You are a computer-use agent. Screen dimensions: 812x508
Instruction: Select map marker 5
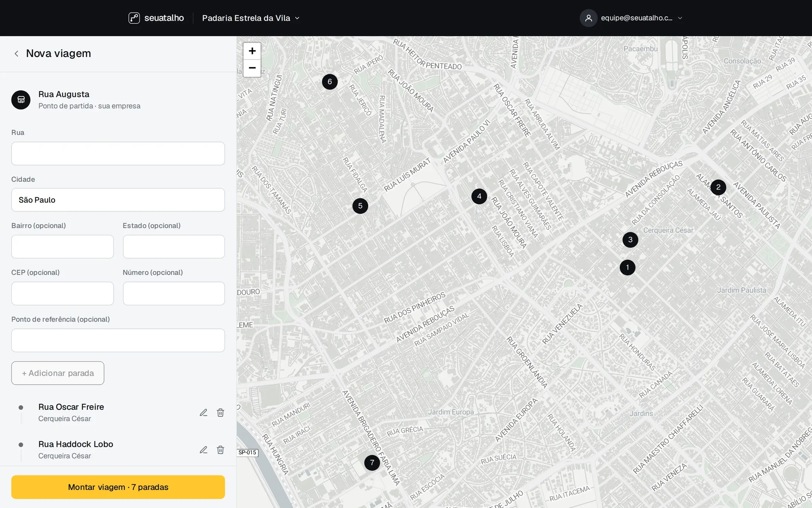[x=360, y=206]
